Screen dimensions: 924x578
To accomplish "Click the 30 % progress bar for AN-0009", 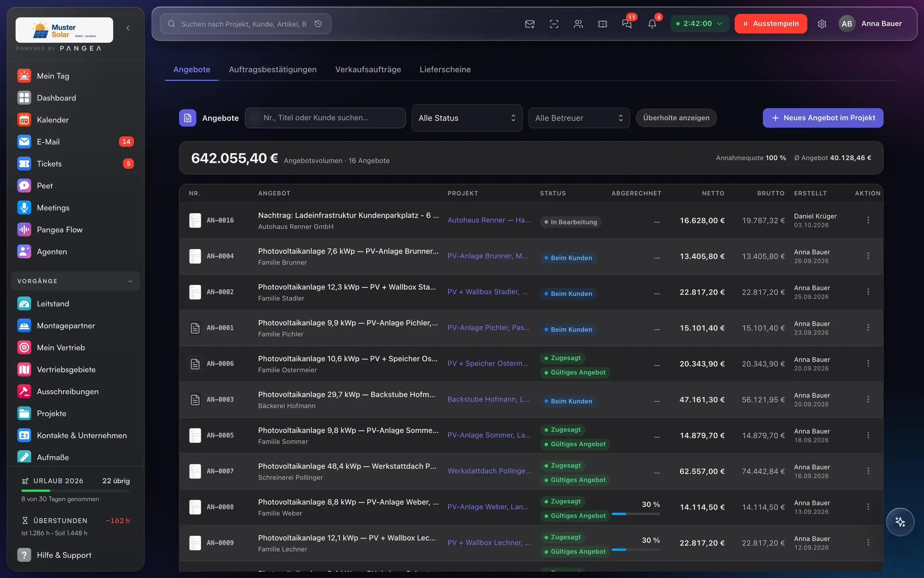I will (636, 550).
